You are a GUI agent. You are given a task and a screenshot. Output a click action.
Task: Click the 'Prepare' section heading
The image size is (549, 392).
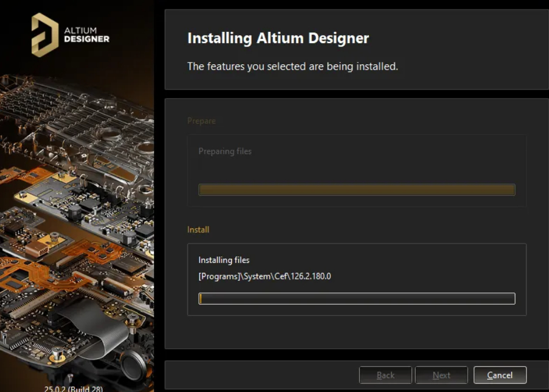[x=201, y=121]
